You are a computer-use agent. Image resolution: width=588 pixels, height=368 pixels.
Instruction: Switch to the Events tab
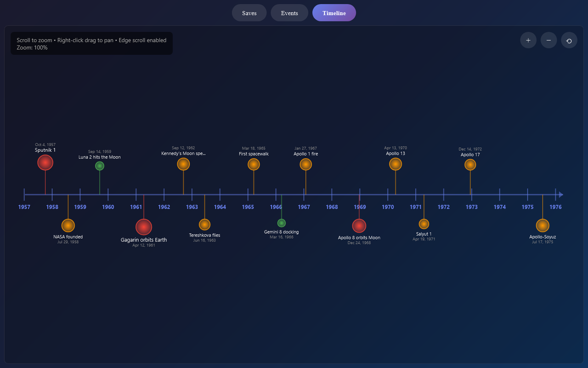[289, 13]
